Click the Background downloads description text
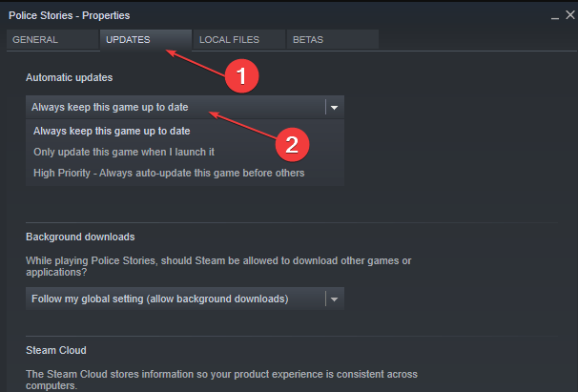The image size is (578, 392). (x=218, y=266)
